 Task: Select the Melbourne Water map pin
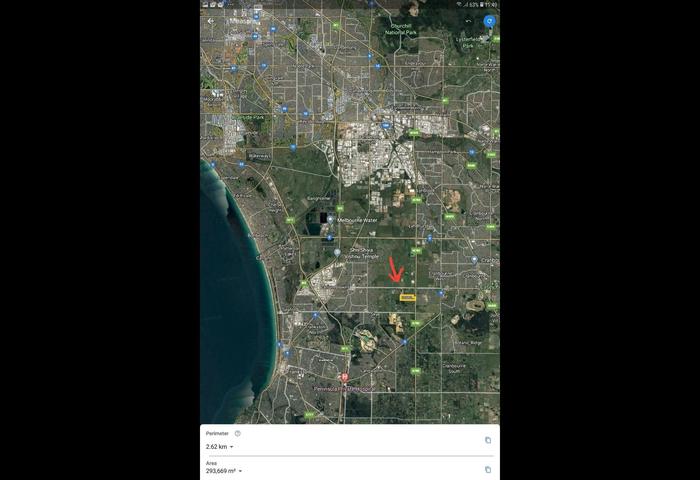coord(330,220)
